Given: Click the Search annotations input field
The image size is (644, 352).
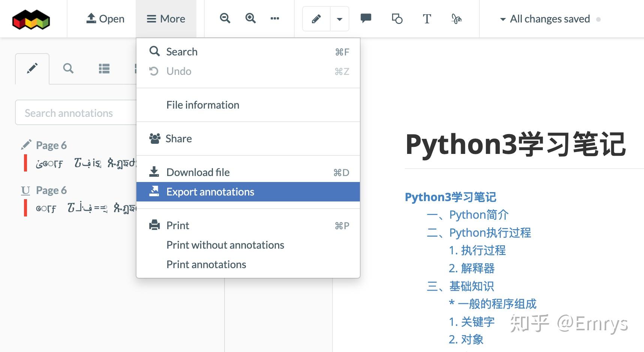Looking at the screenshot, I should coord(75,112).
